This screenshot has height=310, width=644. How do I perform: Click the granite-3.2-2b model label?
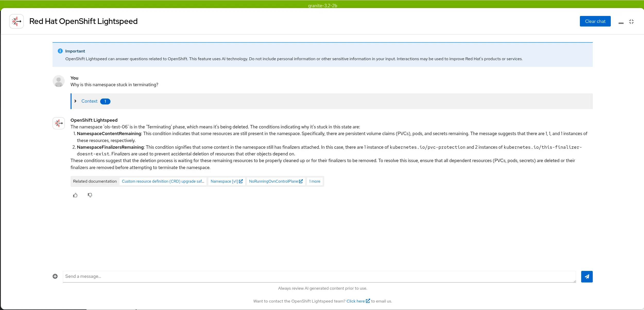point(322,5)
